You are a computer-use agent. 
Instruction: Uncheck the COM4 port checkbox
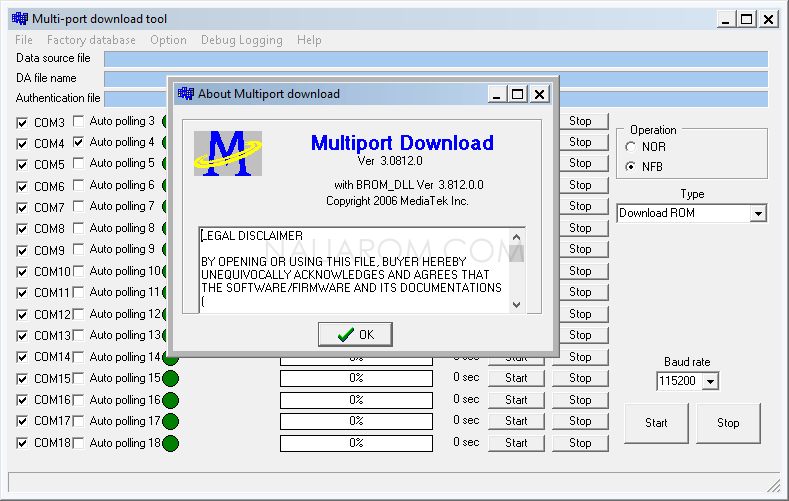point(22,144)
